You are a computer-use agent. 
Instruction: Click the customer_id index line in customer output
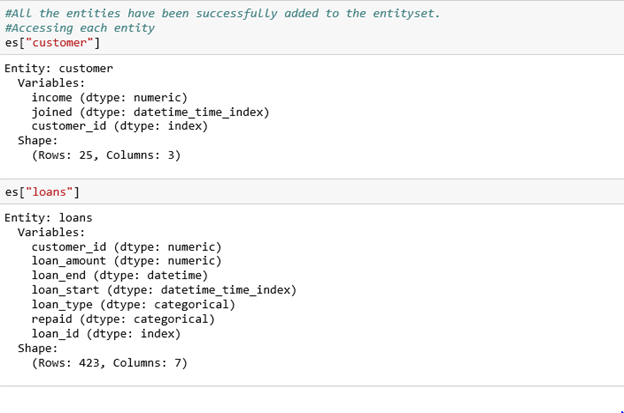[120, 126]
